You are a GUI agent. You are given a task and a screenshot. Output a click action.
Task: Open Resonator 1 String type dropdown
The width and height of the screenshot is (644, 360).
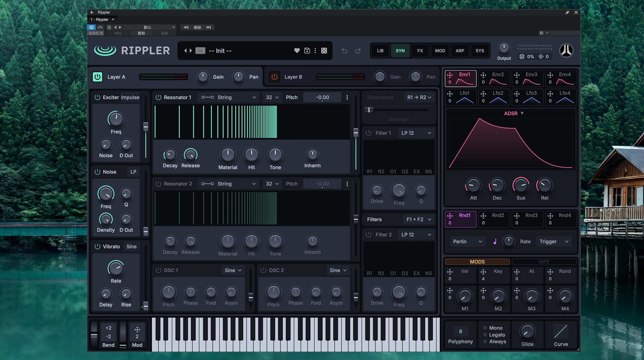[228, 97]
